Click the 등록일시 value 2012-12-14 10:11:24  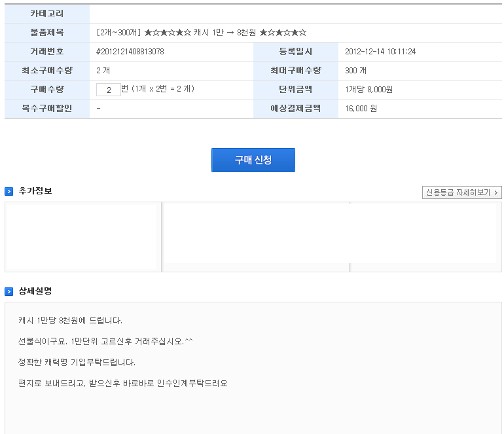point(380,52)
